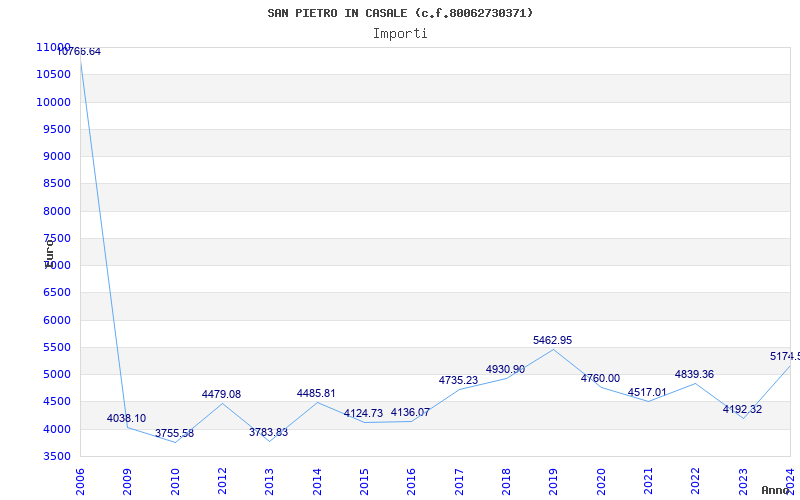Select the 5462.95 peak value in 2019
This screenshot has height=500, width=800.
(x=553, y=341)
